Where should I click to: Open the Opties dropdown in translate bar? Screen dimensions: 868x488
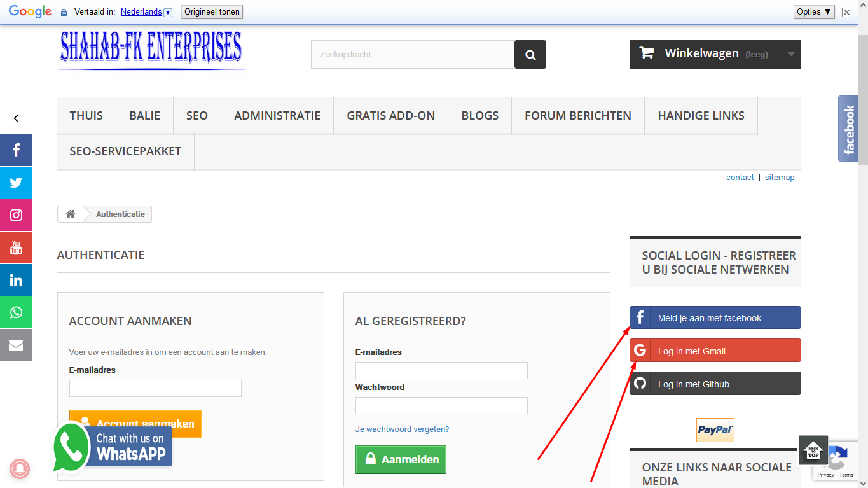(x=814, y=12)
